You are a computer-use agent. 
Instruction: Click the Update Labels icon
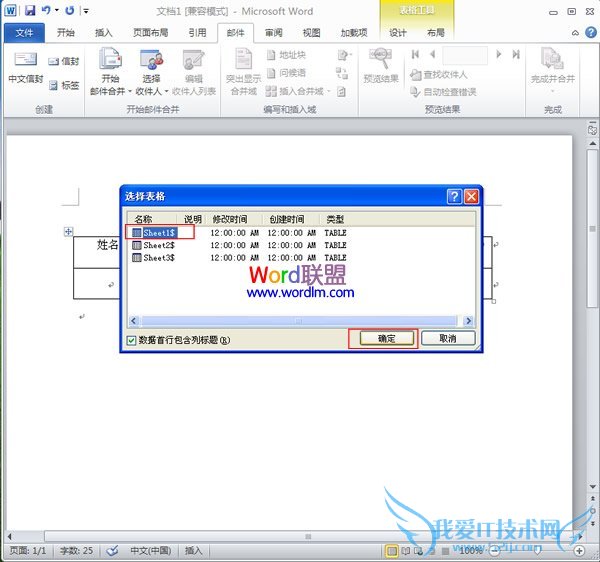(341, 91)
